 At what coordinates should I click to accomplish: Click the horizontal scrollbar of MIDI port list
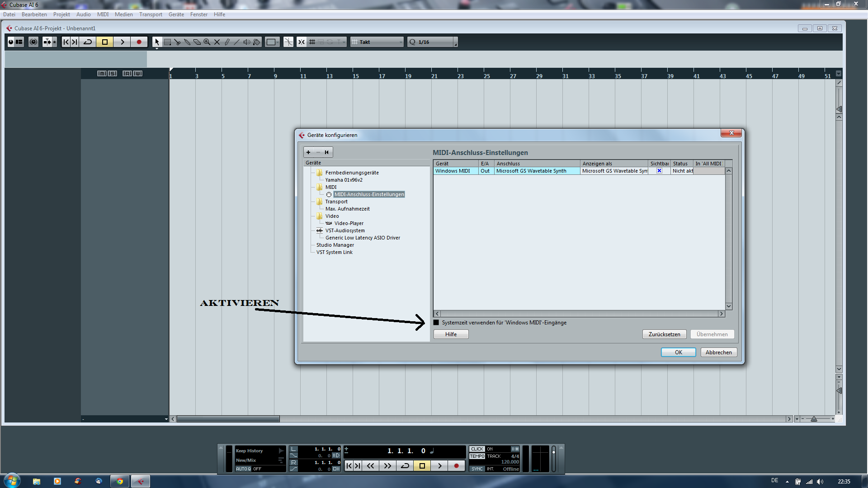tap(579, 314)
